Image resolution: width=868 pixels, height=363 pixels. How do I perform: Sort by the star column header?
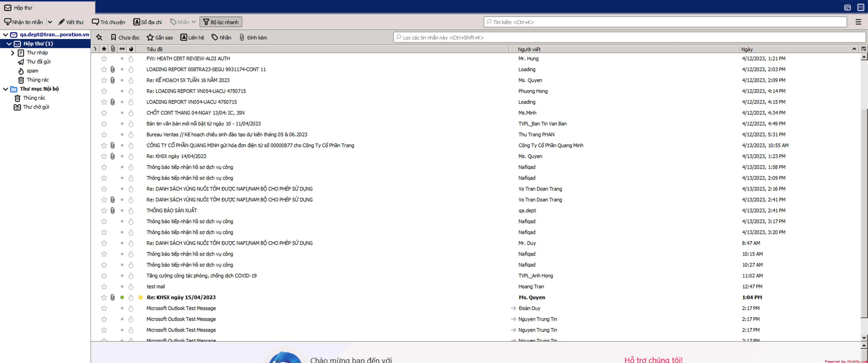click(x=104, y=49)
